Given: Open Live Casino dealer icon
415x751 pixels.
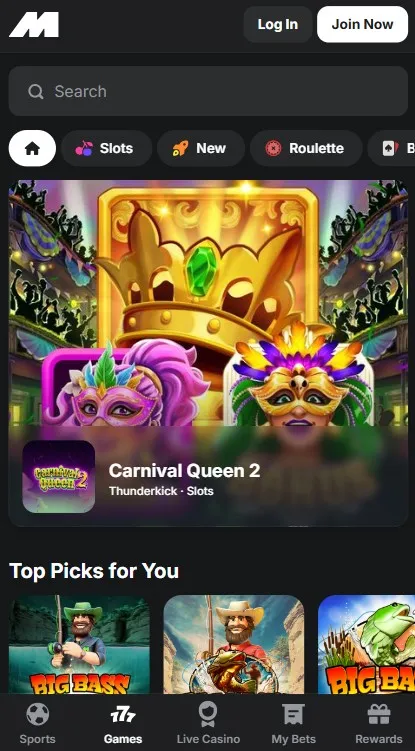Looking at the screenshot, I should [x=208, y=715].
